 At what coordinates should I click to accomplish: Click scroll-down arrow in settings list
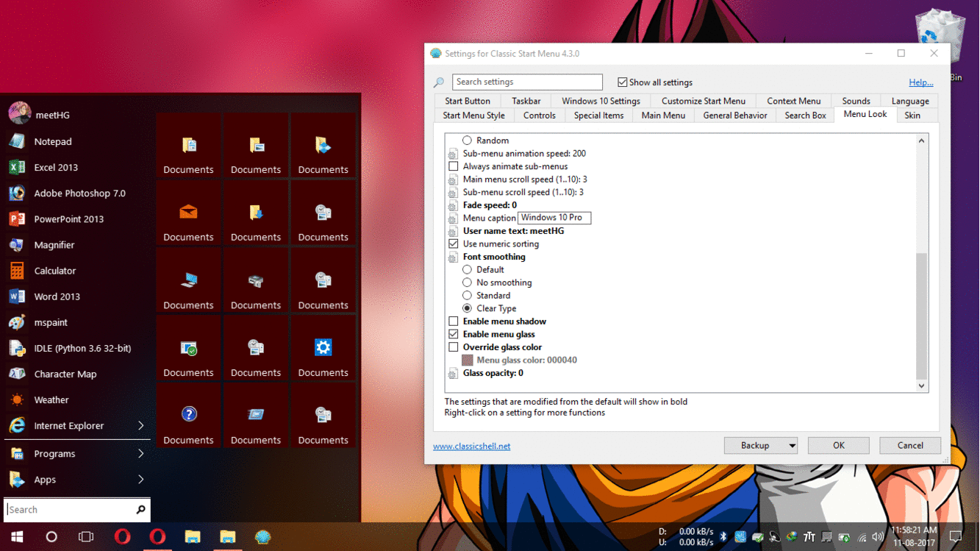[x=921, y=385]
